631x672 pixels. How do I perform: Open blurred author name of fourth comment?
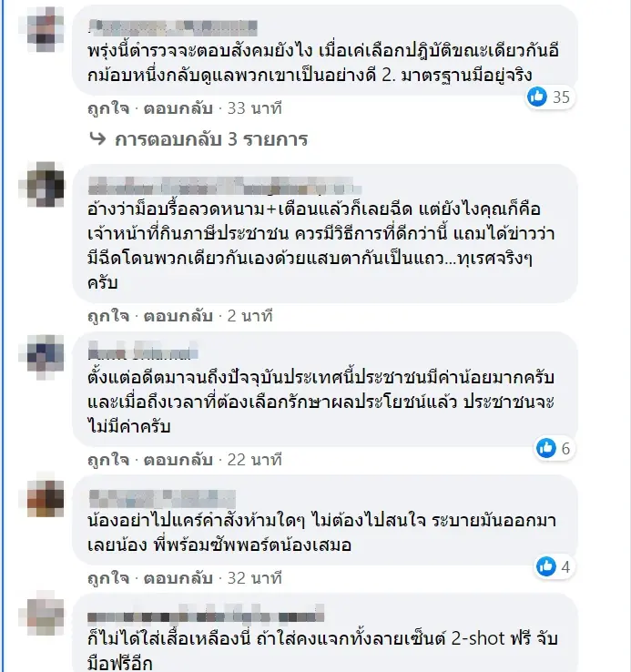161,499
